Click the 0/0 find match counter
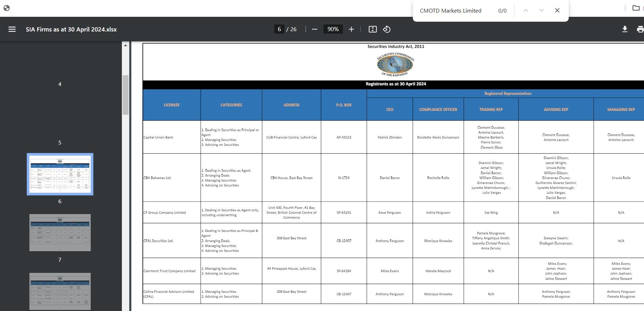 point(502,10)
